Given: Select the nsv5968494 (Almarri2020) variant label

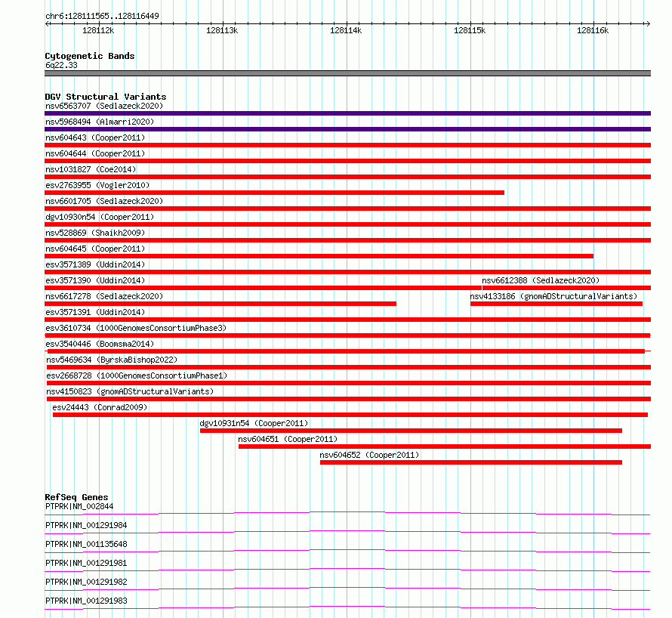Looking at the screenshot, I should tap(100, 122).
